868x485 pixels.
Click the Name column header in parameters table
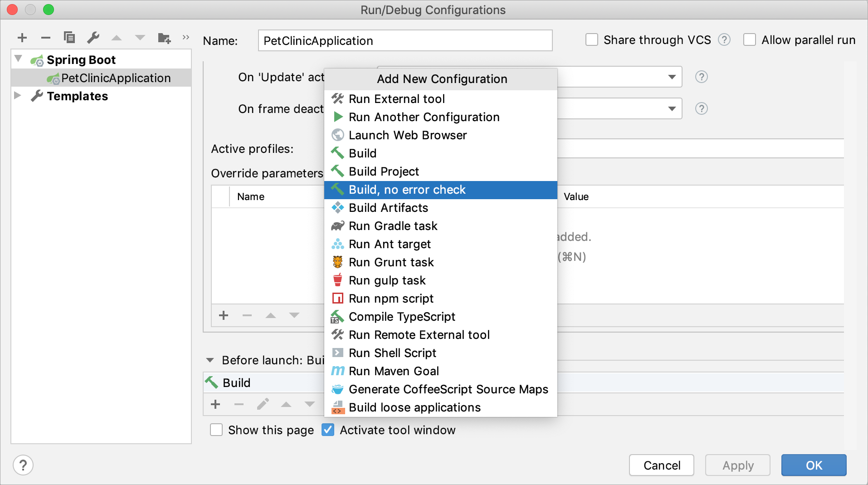pos(251,196)
